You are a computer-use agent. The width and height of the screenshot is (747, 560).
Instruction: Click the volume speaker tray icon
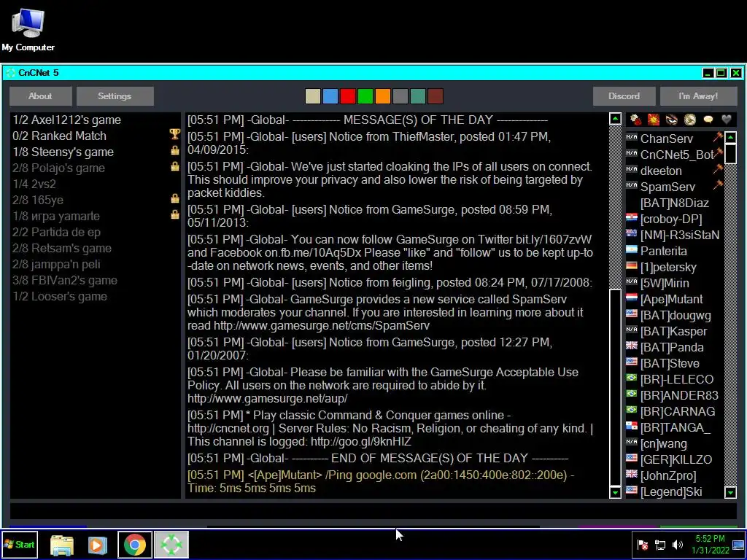[678, 545]
